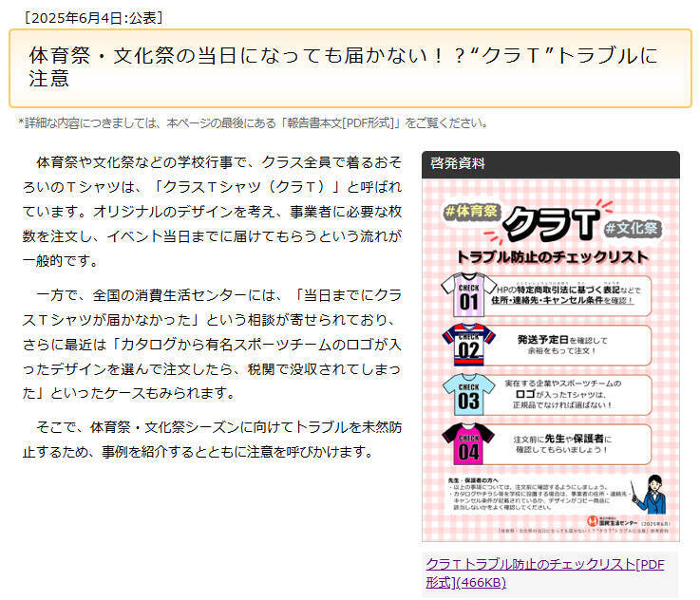Click the paragraph starting そこで、体育祭・文化祭シーズン
The image size is (700, 600).
click(x=212, y=440)
